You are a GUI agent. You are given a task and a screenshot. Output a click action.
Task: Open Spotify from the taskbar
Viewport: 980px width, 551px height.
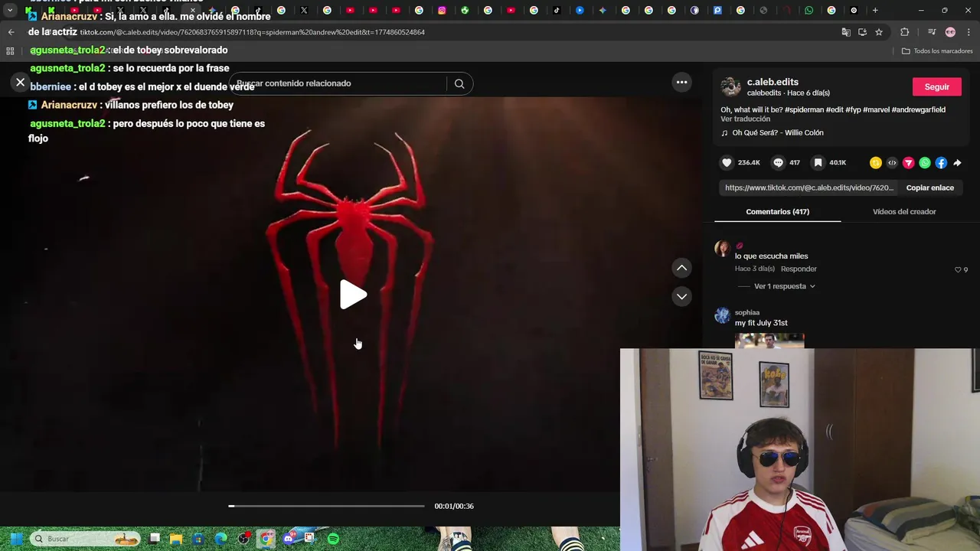click(333, 539)
